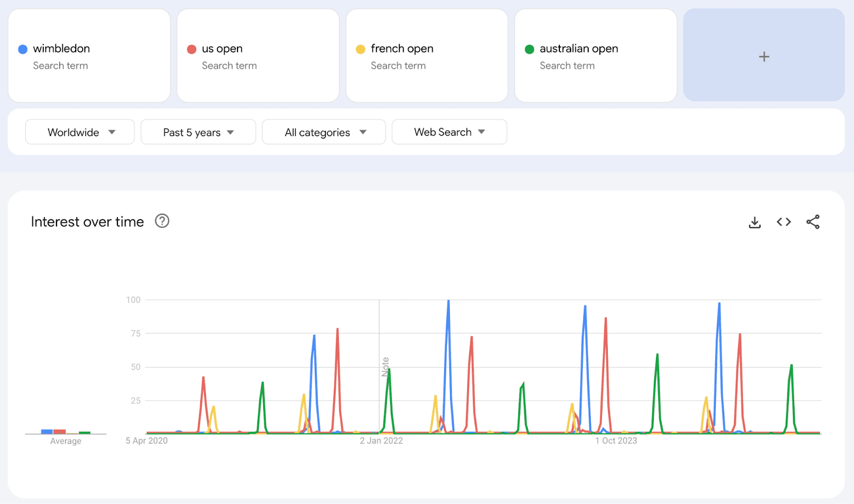Viewport: 854px width, 504px height.
Task: Expand the Past 5 years dropdown
Action: pyautogui.click(x=198, y=132)
